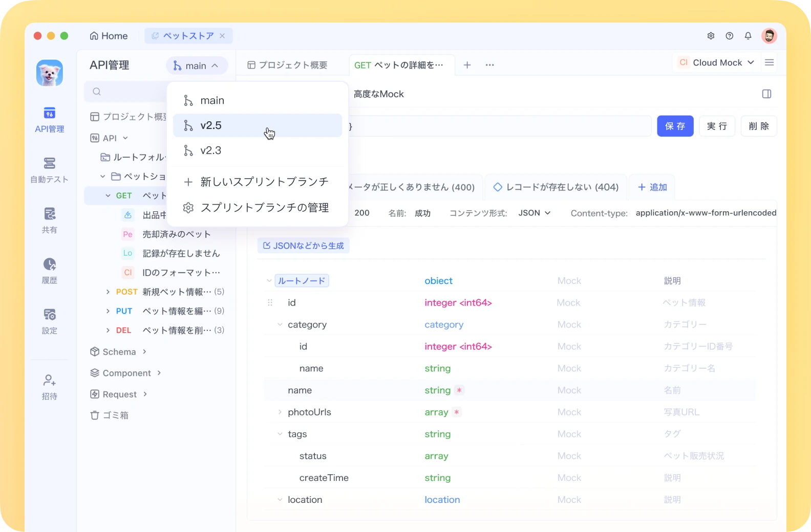Image resolution: width=811 pixels, height=532 pixels.
Task: Open the more tabs ellipsis menu
Action: pos(490,65)
